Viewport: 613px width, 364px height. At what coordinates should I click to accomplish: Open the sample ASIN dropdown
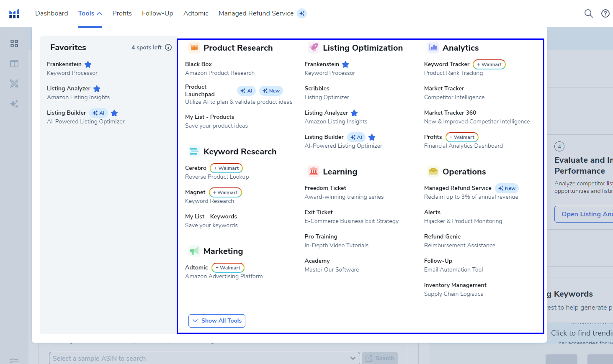tap(204, 358)
